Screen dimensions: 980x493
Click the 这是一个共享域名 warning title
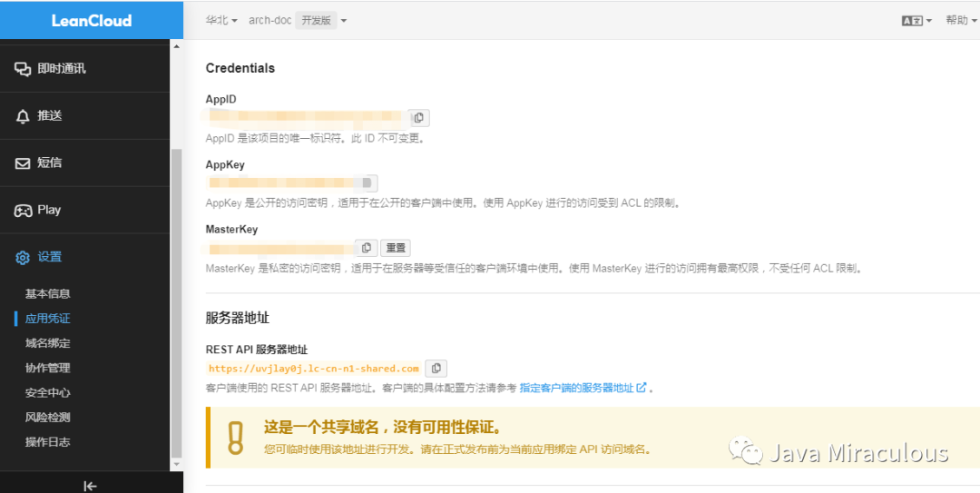point(384,429)
